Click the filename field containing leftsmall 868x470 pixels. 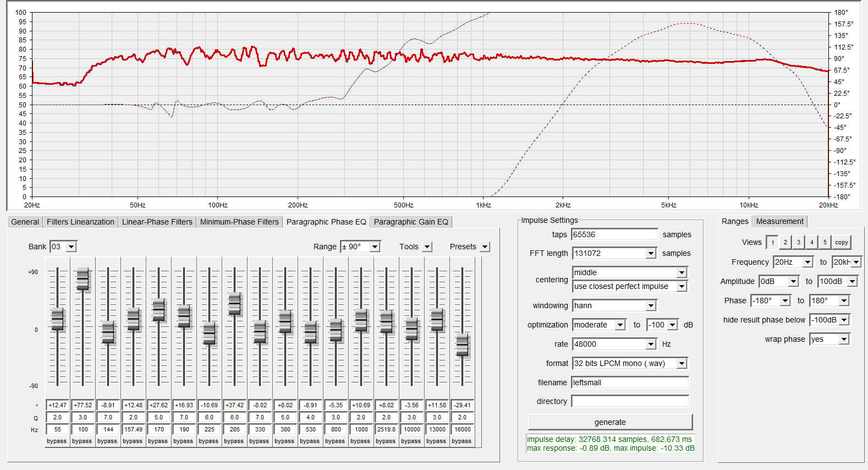630,382
